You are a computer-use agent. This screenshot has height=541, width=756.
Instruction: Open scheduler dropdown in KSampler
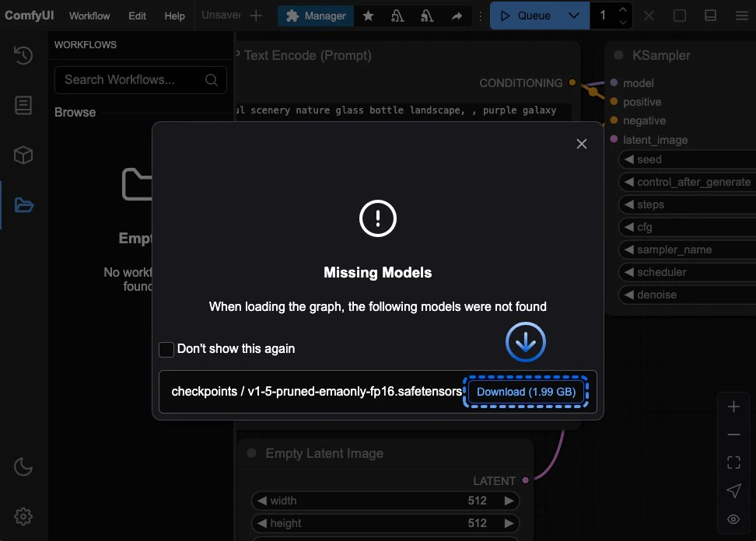point(687,272)
